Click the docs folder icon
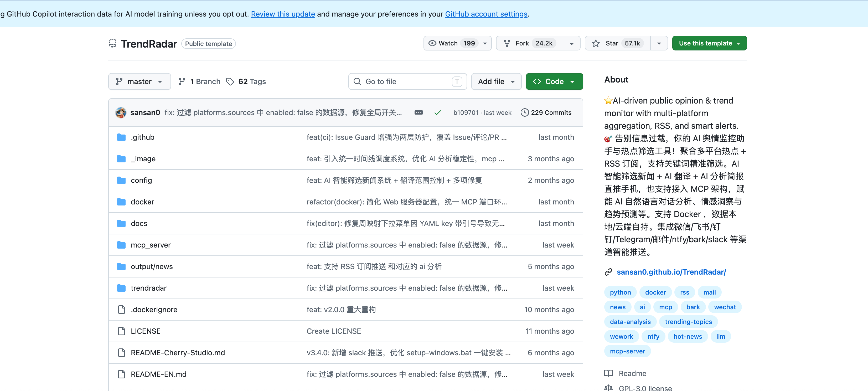The width and height of the screenshot is (868, 391). [x=121, y=223]
